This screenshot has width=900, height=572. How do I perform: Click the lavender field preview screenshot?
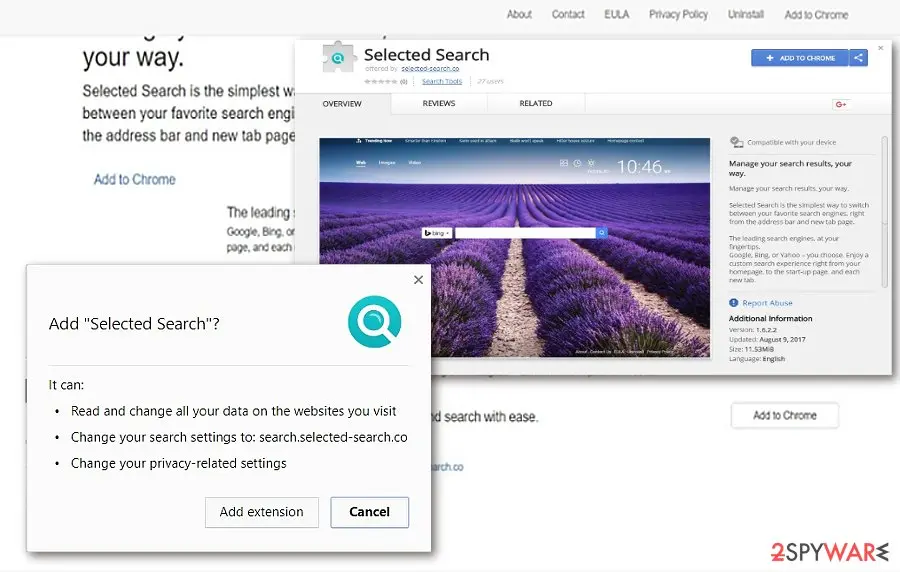(x=514, y=247)
